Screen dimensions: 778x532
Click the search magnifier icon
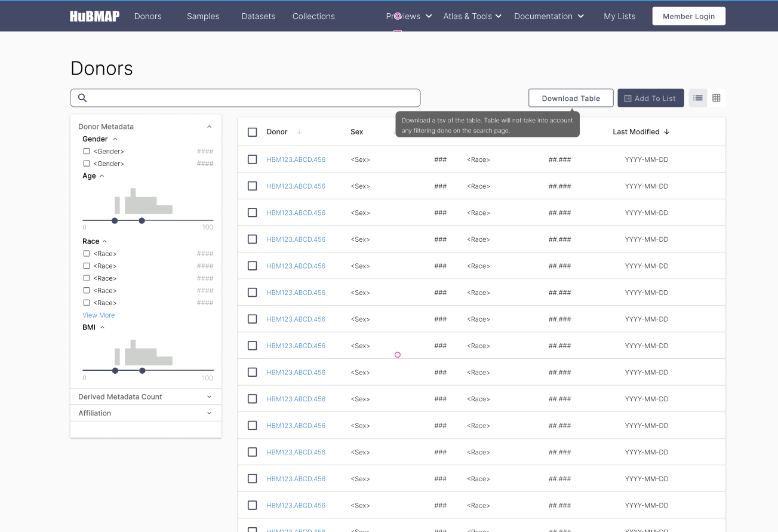[x=82, y=97]
